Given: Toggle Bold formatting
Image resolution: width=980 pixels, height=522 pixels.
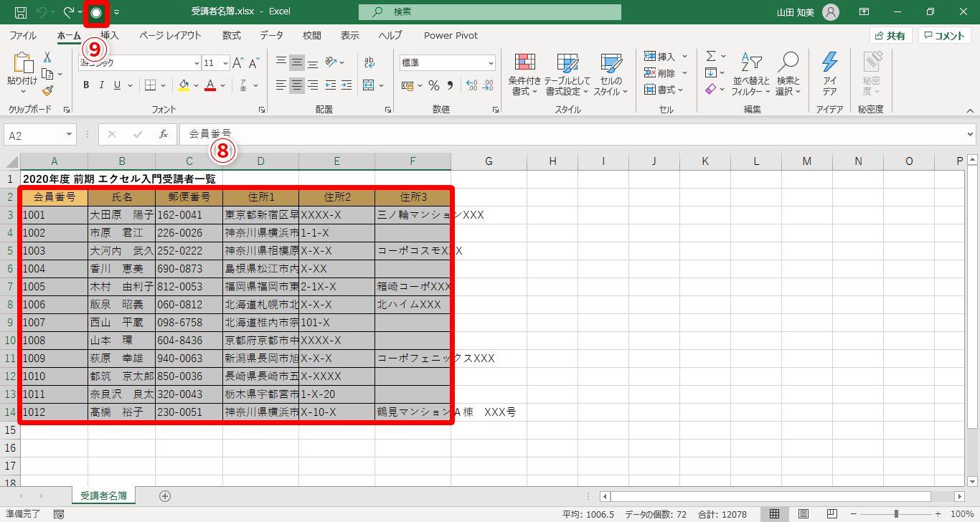Looking at the screenshot, I should coord(85,85).
